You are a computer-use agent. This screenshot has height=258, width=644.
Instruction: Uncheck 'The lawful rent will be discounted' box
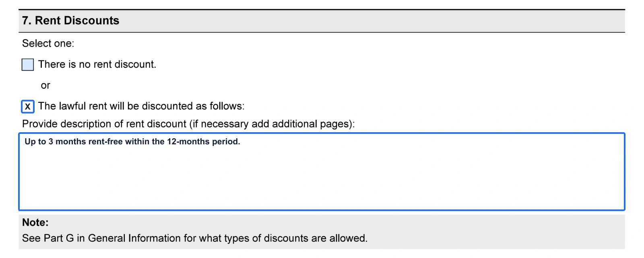click(x=27, y=106)
